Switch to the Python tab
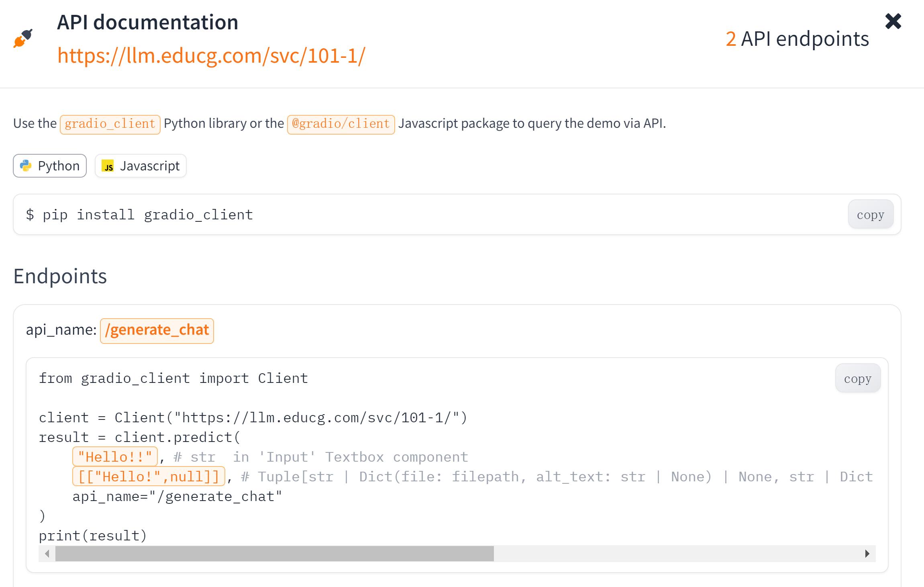 click(x=50, y=166)
